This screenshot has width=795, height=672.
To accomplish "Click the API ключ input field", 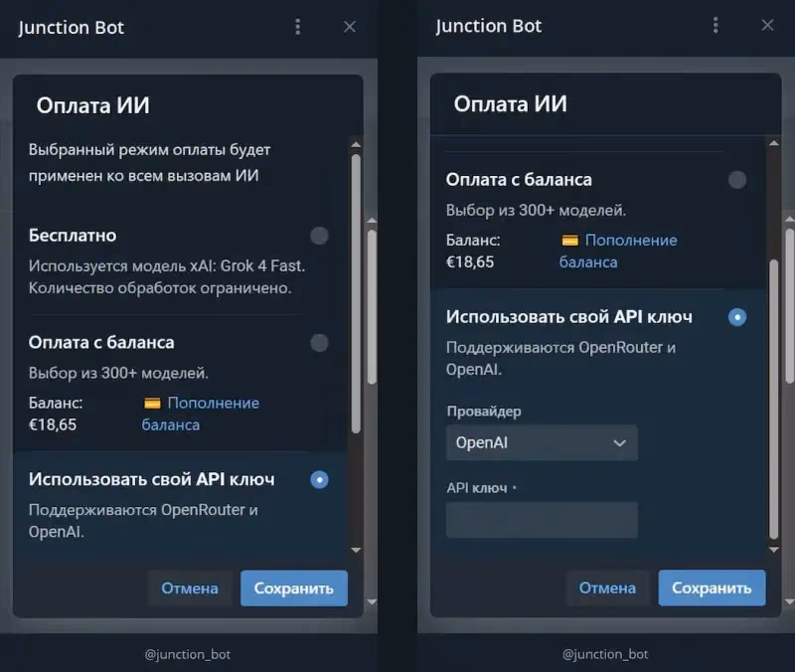I will [542, 520].
